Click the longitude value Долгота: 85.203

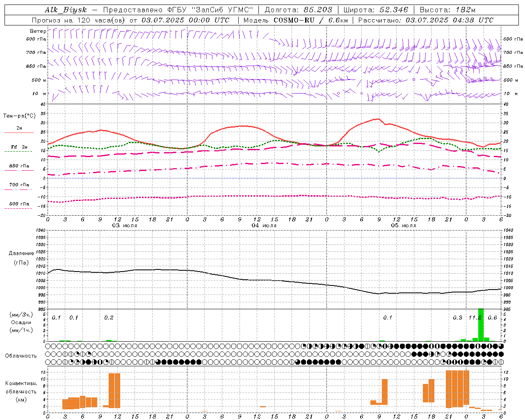(299, 10)
